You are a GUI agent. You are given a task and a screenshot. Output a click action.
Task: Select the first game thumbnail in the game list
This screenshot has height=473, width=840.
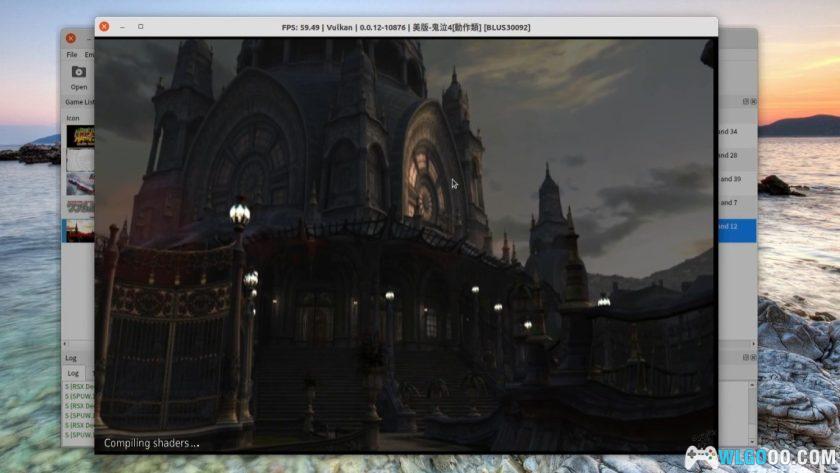coord(80,136)
